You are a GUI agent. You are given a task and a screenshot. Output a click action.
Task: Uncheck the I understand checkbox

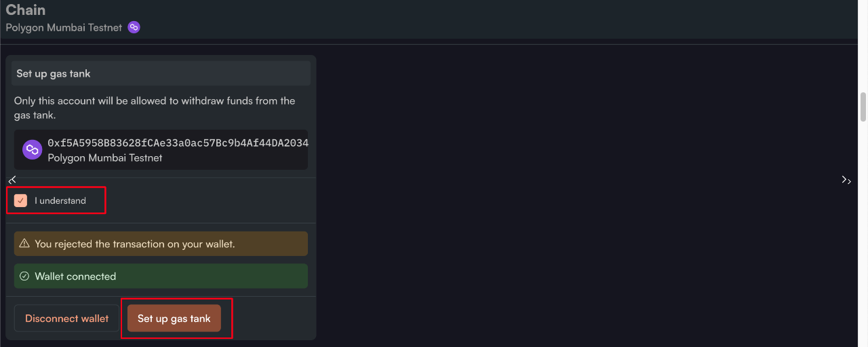[x=21, y=201]
